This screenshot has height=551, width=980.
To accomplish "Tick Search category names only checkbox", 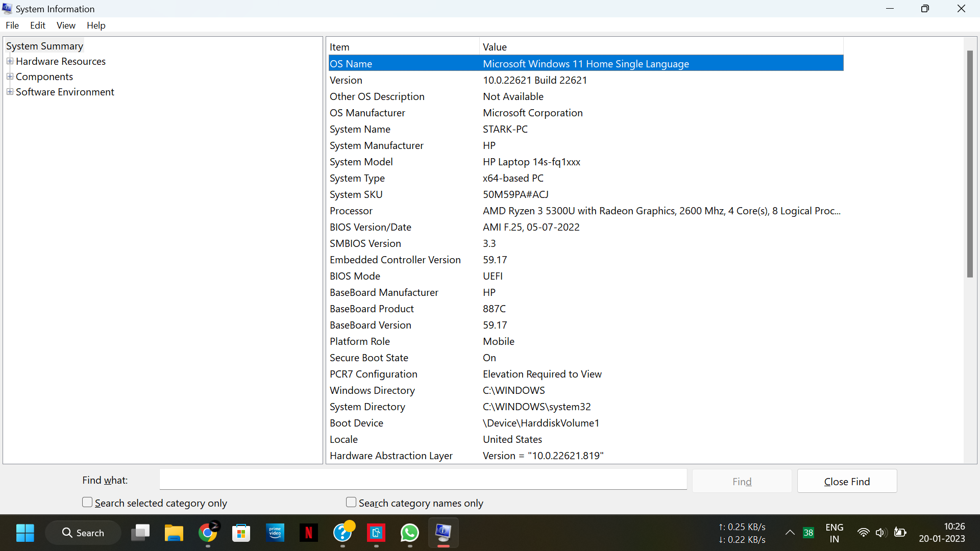I will coord(351,503).
